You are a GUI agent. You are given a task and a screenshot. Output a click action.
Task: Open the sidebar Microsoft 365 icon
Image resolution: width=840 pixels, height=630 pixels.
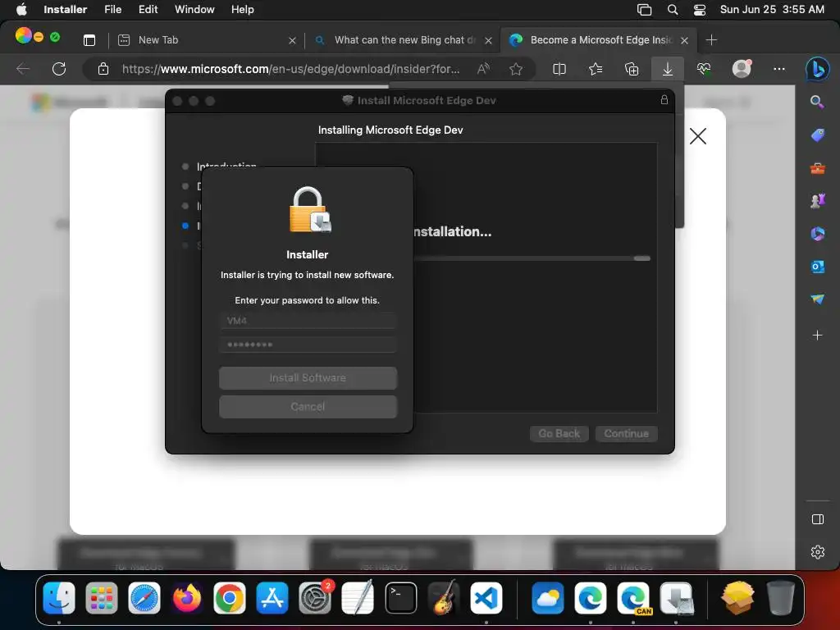point(818,234)
